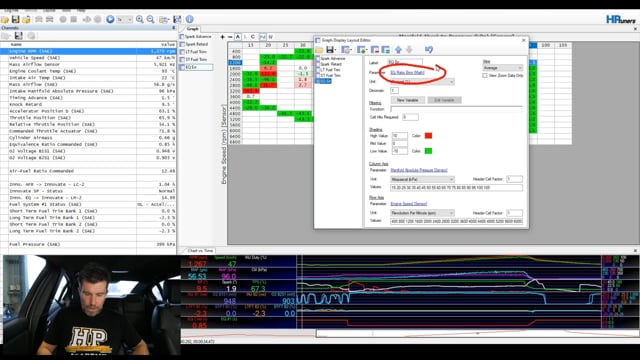Save channels with Channels panel floppy icon
The width and height of the screenshot is (640, 360).
(x=18, y=36)
